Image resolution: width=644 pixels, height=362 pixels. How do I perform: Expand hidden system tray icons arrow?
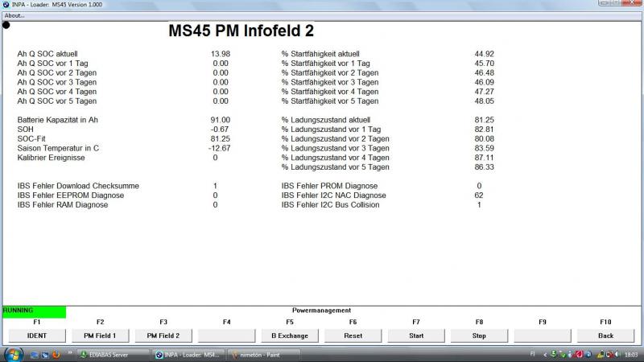click(x=543, y=355)
